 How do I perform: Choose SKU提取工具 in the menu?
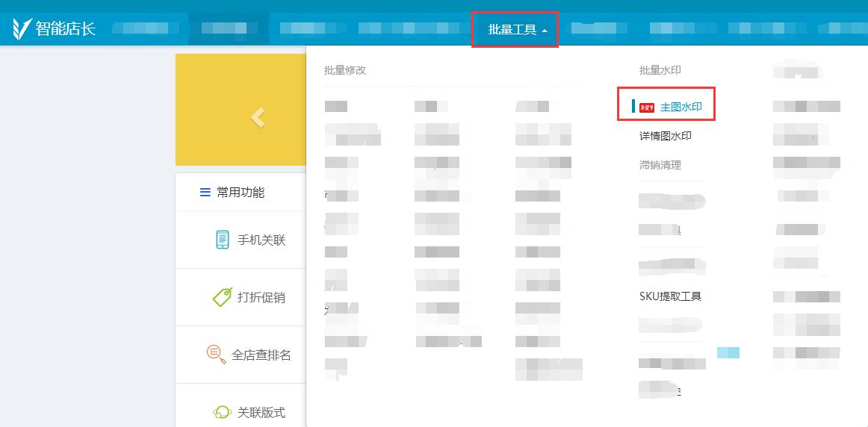pyautogui.click(x=670, y=296)
